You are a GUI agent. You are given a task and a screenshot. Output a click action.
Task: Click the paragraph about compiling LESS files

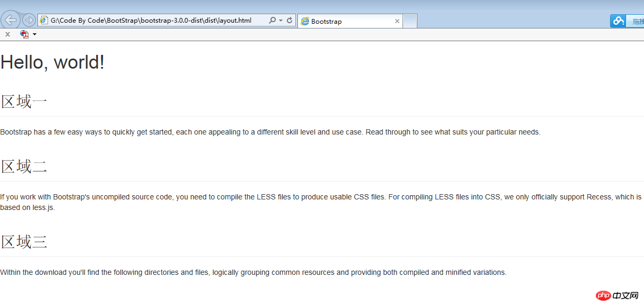pyautogui.click(x=322, y=202)
